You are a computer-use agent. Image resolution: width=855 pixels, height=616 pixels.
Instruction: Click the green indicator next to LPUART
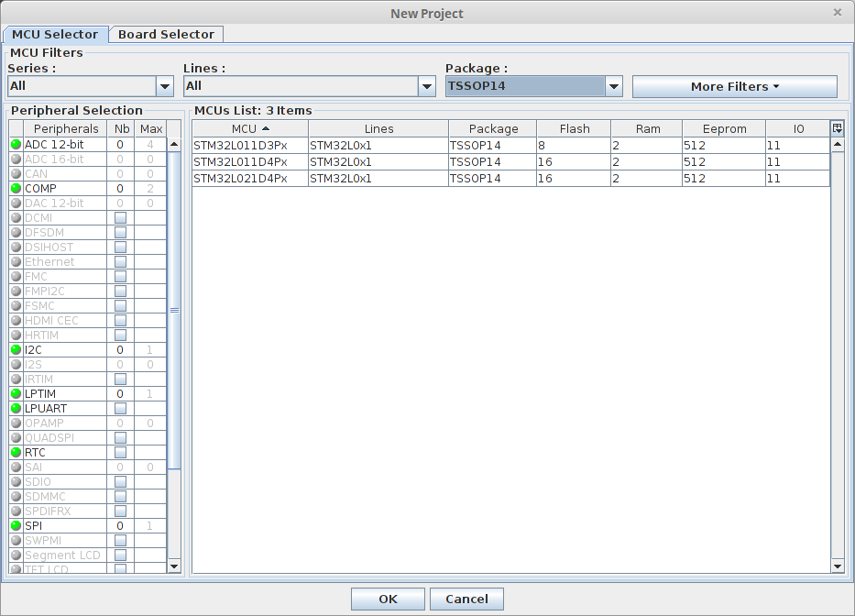coord(16,409)
